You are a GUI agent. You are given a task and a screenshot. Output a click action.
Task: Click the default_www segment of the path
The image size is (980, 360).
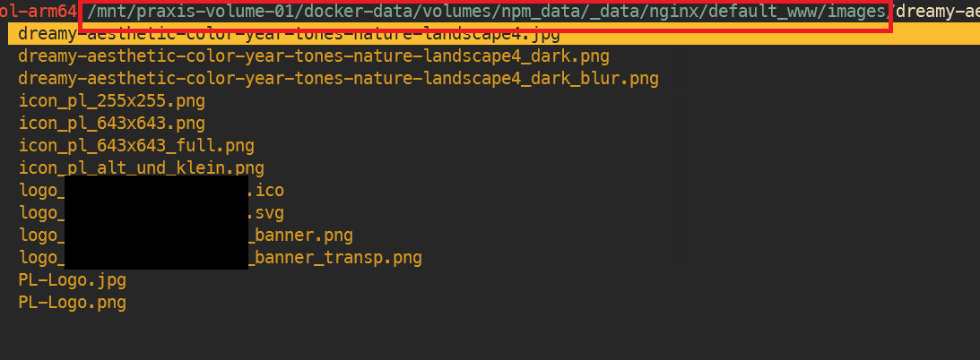point(753,12)
